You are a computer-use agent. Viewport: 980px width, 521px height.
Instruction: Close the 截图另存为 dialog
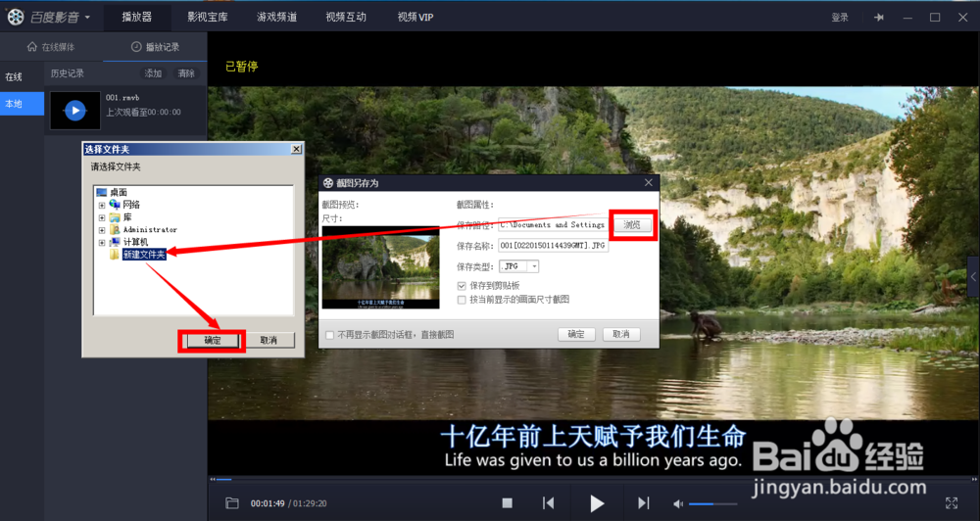[648, 182]
